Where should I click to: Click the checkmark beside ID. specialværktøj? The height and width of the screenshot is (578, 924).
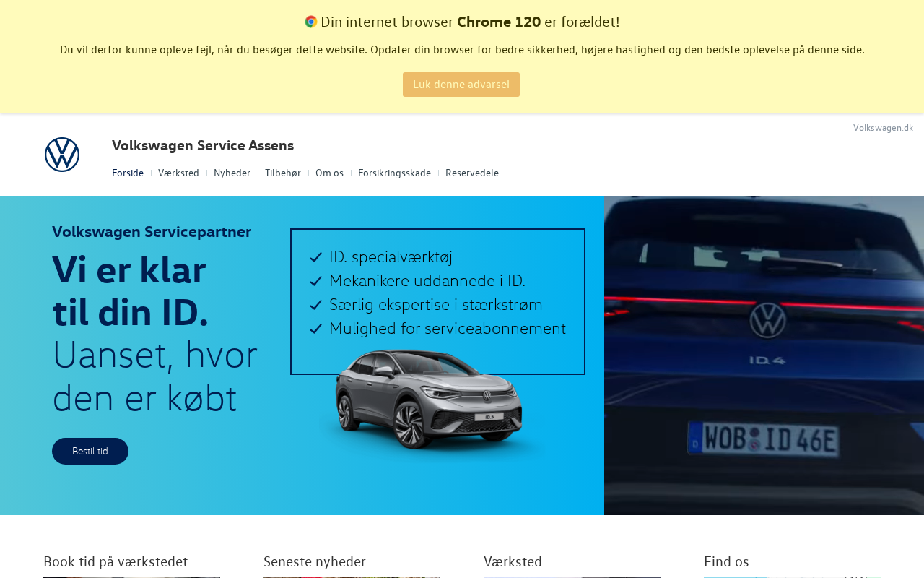click(x=315, y=257)
